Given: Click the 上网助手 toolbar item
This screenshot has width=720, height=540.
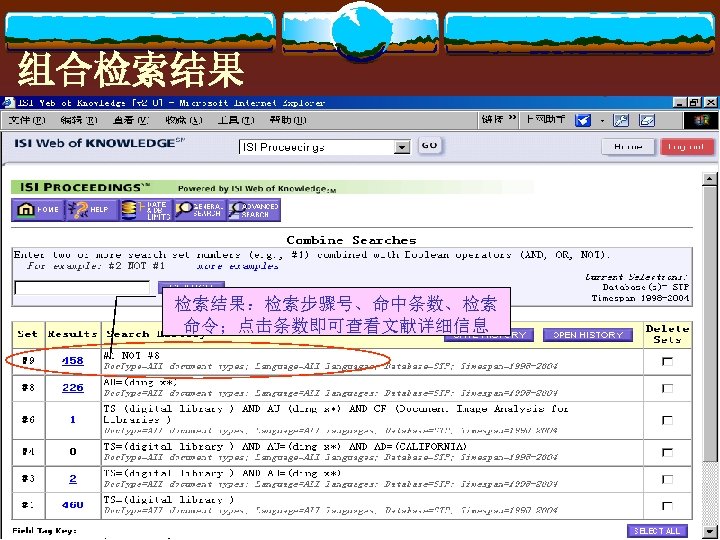Looking at the screenshot, I should (x=546, y=119).
